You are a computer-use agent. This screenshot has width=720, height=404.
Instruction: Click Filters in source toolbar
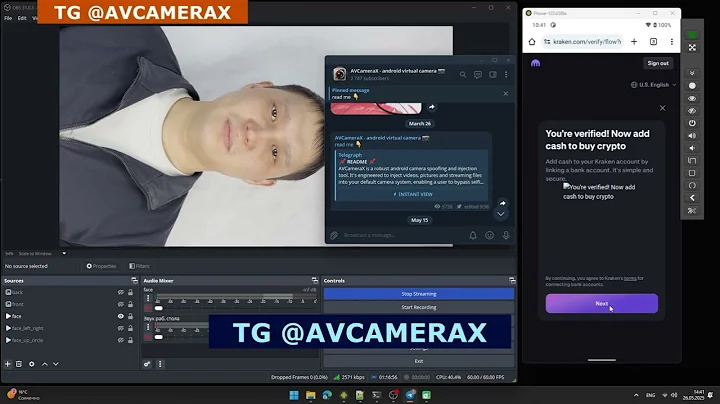[x=139, y=266]
